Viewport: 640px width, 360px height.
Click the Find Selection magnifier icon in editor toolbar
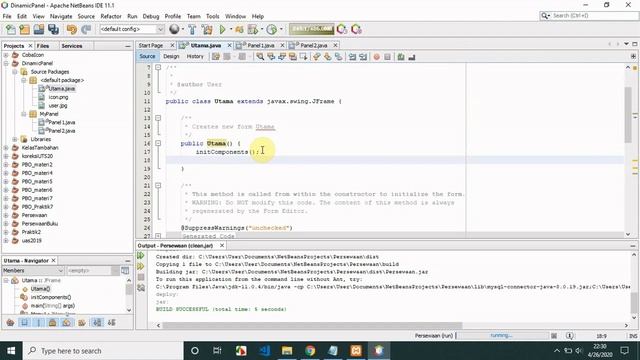coord(260,57)
